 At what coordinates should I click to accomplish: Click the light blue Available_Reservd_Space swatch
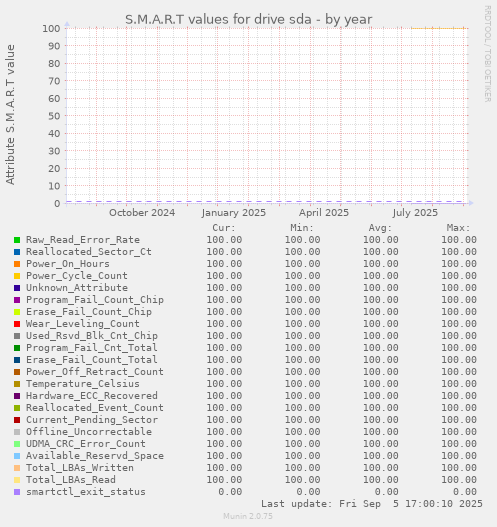coord(17,456)
